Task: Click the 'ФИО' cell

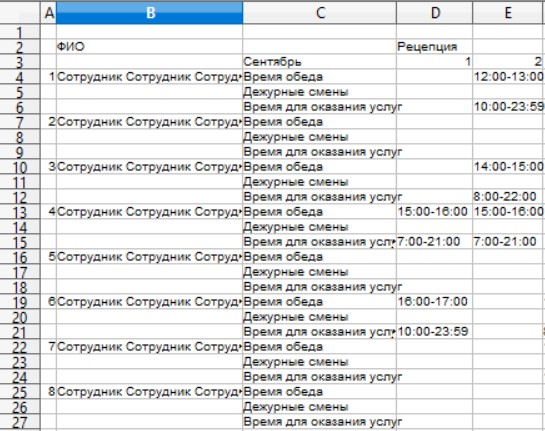Action: (149, 47)
